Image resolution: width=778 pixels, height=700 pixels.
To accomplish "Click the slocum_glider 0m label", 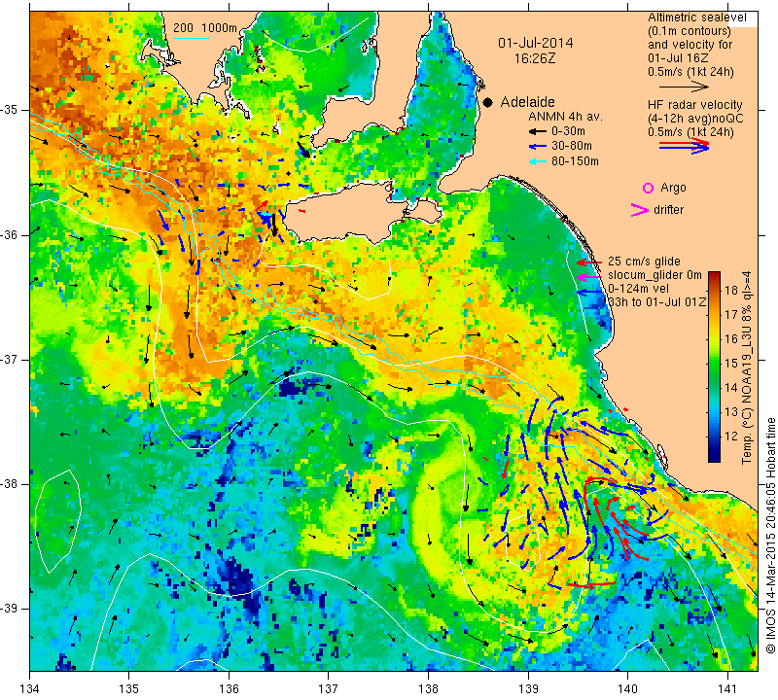I will (654, 275).
